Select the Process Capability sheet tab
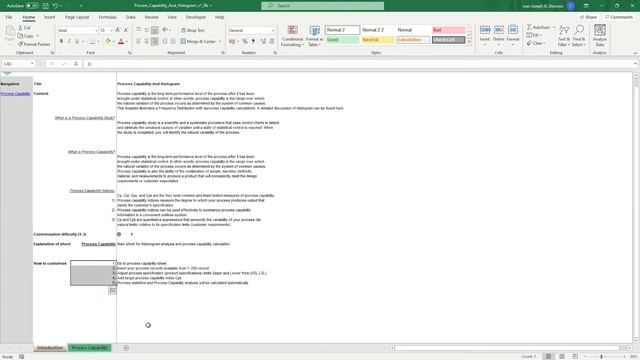The image size is (640, 360). click(89, 348)
